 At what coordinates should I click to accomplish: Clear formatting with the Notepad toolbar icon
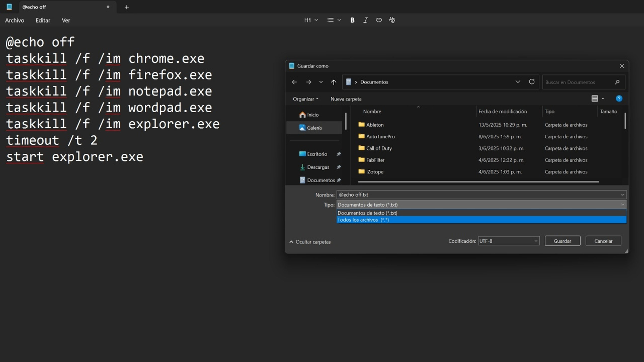coord(392,20)
